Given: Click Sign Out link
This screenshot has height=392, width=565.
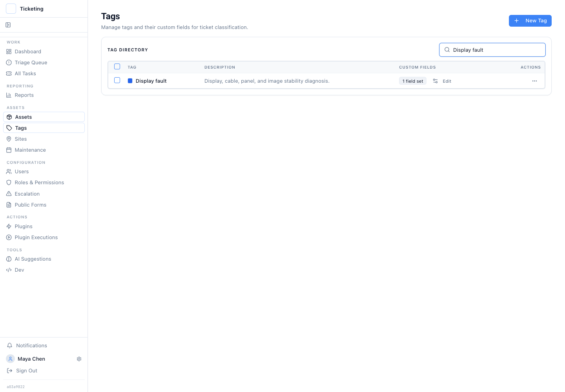Looking at the screenshot, I should point(27,371).
